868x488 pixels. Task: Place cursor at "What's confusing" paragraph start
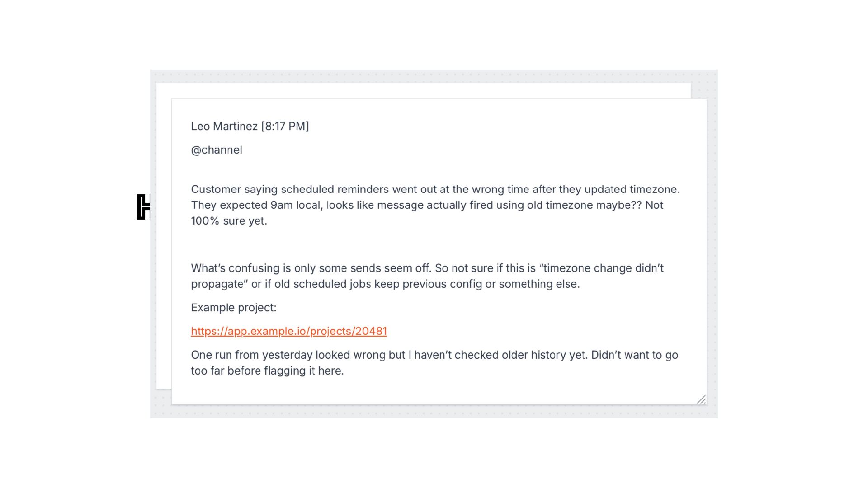(x=192, y=268)
